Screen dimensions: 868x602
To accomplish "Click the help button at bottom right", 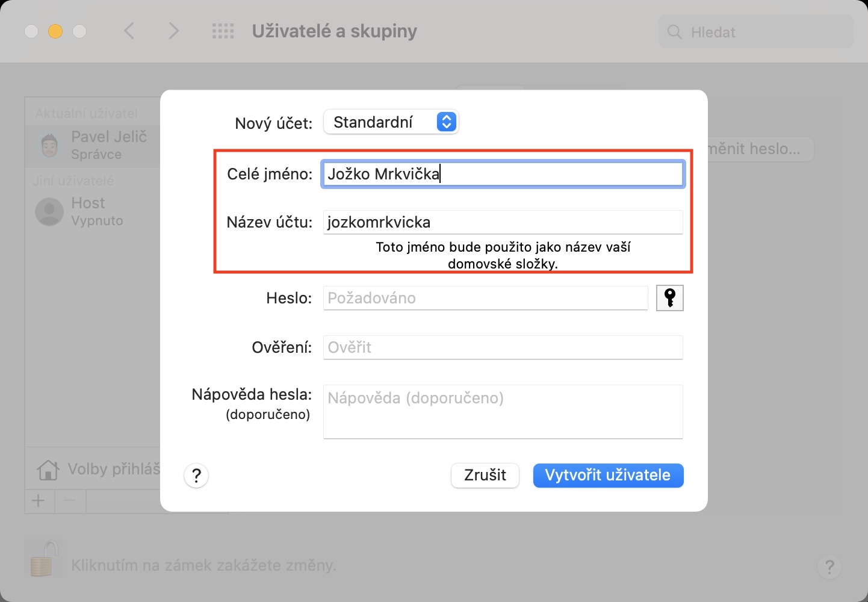I will (829, 566).
